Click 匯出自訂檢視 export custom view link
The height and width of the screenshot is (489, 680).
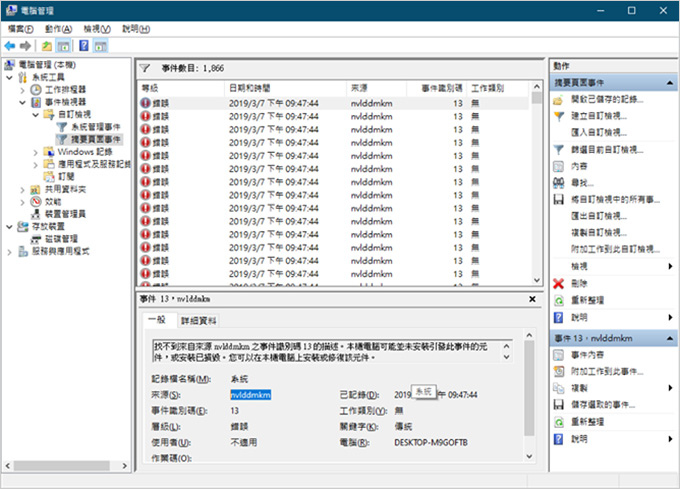point(598,216)
